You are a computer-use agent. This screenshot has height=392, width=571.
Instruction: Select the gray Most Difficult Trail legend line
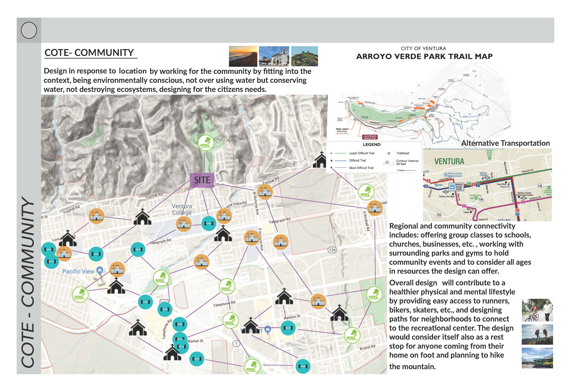[x=341, y=168]
